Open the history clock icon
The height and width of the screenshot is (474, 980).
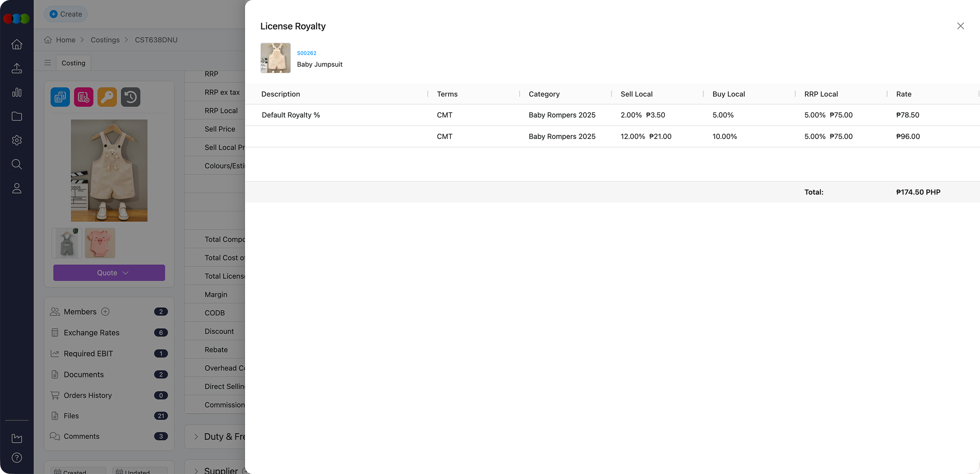click(x=131, y=97)
